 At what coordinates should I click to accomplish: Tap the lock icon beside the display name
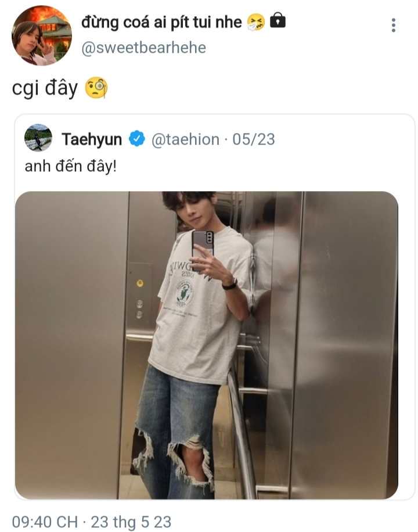click(278, 21)
